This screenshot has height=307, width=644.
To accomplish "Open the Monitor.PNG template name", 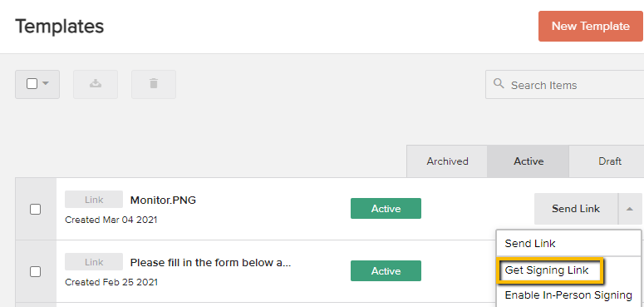I will (x=163, y=201).
